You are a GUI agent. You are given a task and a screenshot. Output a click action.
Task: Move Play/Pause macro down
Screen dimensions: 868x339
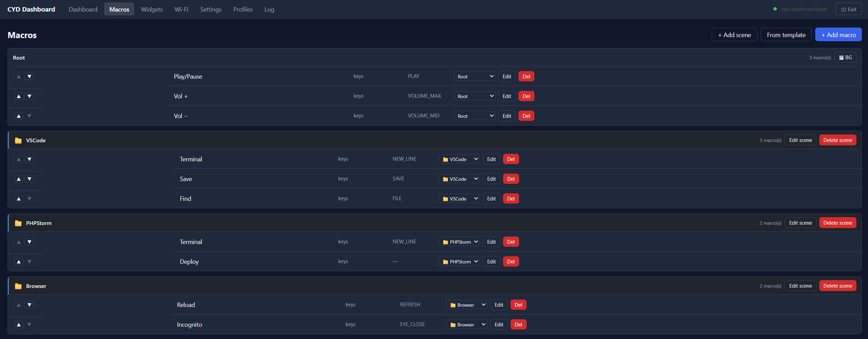tap(30, 77)
